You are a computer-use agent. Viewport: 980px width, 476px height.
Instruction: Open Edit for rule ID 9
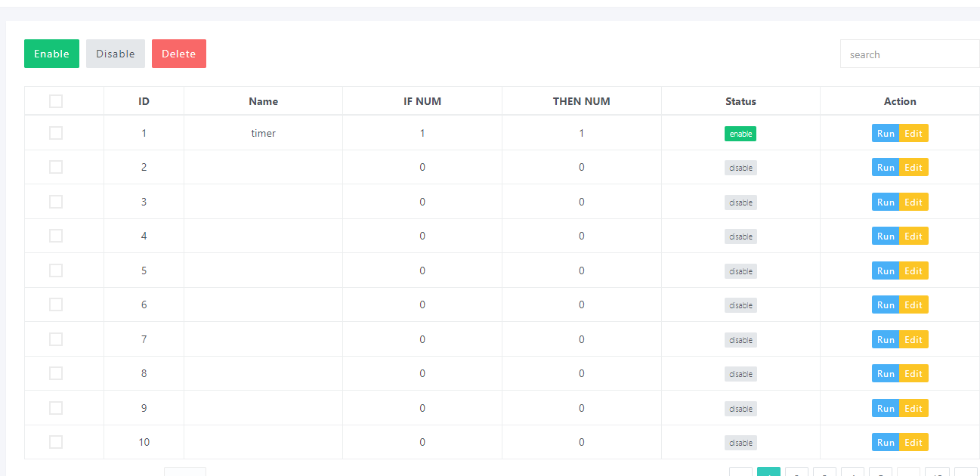(914, 409)
